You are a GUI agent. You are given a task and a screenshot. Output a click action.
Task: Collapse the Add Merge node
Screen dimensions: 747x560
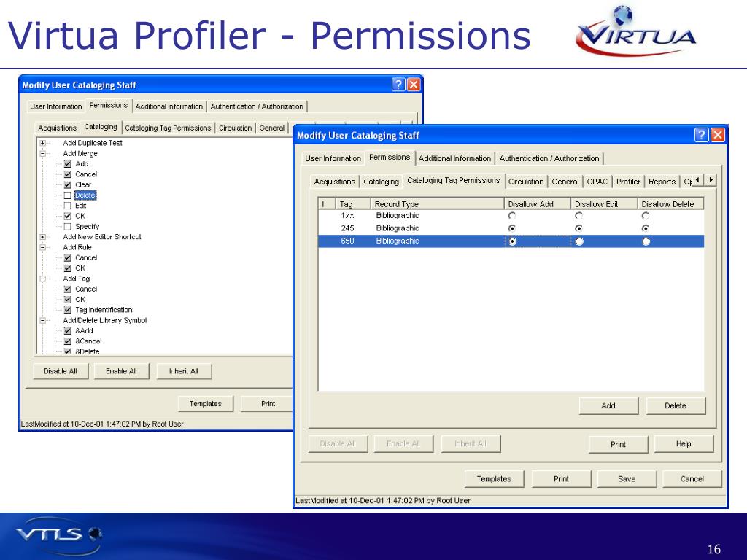tap(43, 153)
